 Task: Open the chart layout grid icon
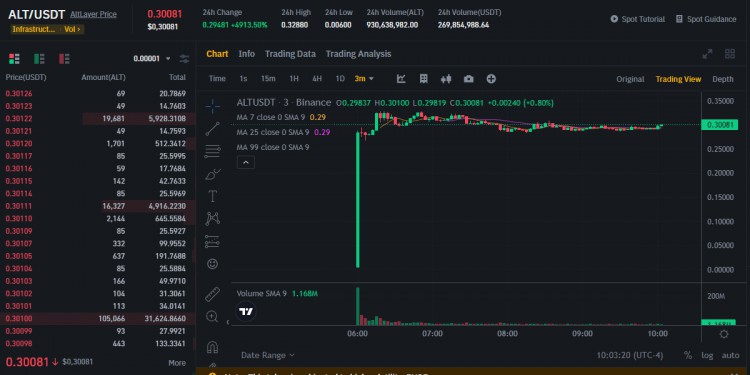coord(423,79)
